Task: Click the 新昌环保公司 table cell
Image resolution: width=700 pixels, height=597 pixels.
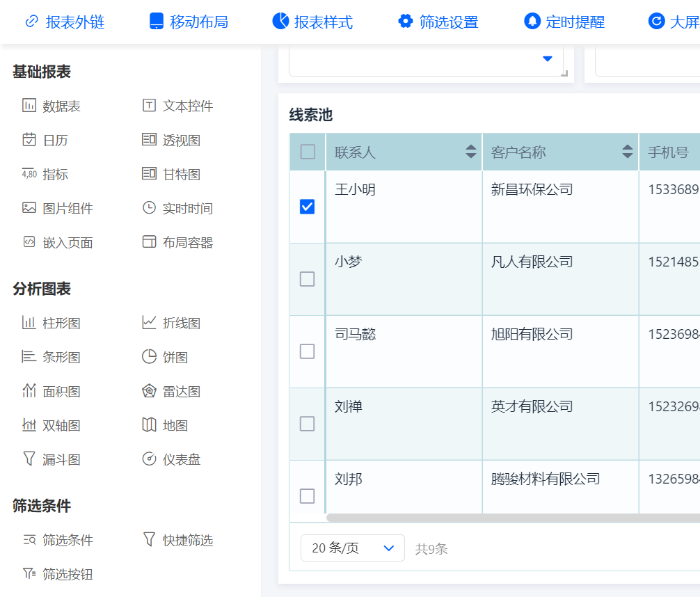Action: pyautogui.click(x=532, y=189)
